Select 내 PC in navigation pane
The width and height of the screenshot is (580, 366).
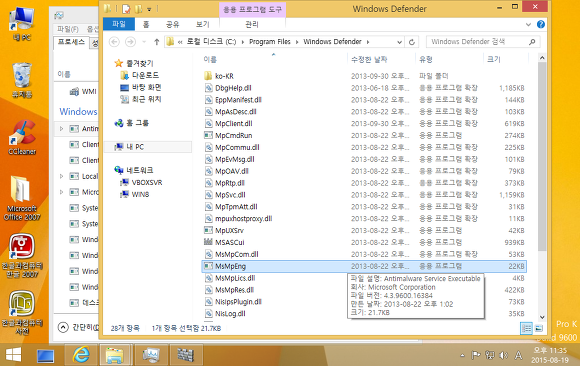tap(148, 147)
